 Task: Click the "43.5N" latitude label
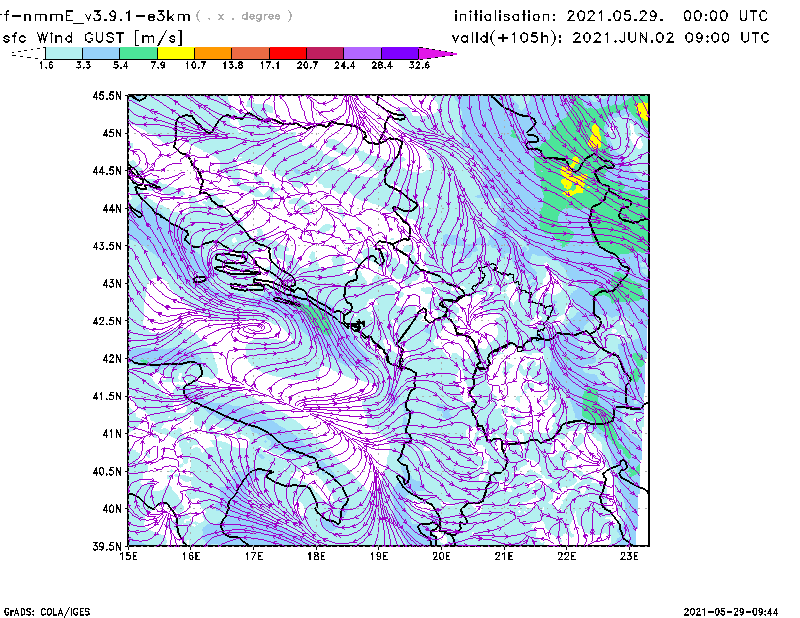point(107,246)
